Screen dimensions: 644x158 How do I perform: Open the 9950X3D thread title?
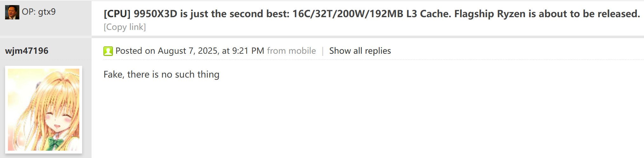coord(371,14)
